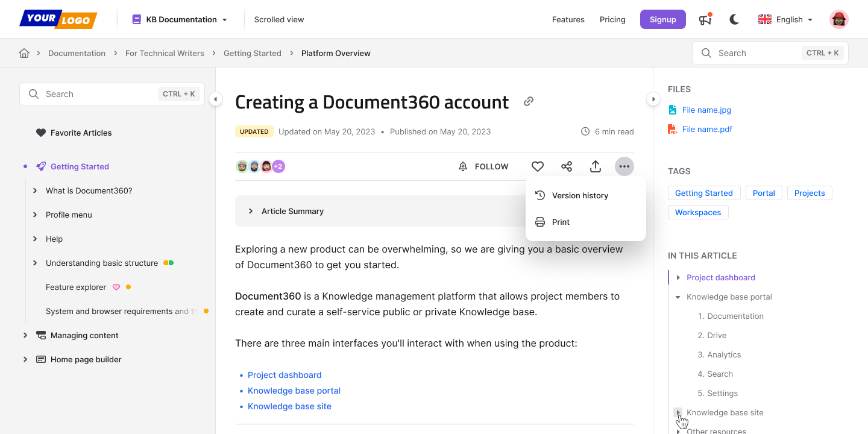Viewport: 868px width, 434px height.
Task: Expand the Home page builder category
Action: [x=25, y=359]
